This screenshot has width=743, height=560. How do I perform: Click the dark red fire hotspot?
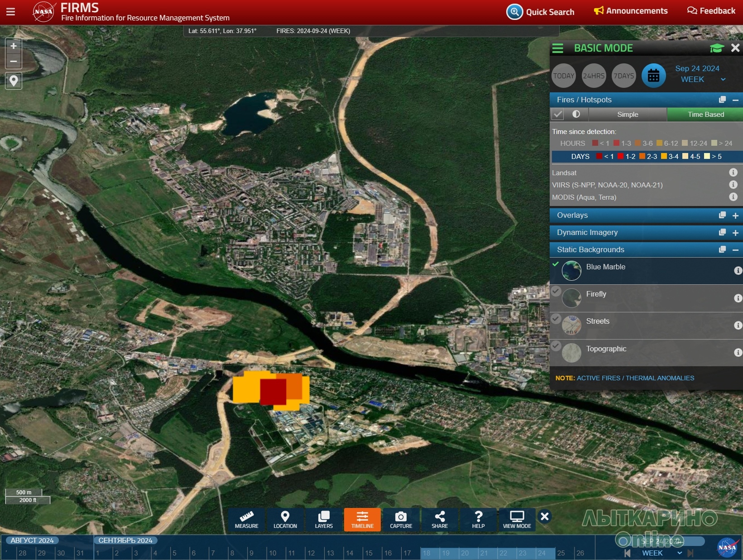273,392
